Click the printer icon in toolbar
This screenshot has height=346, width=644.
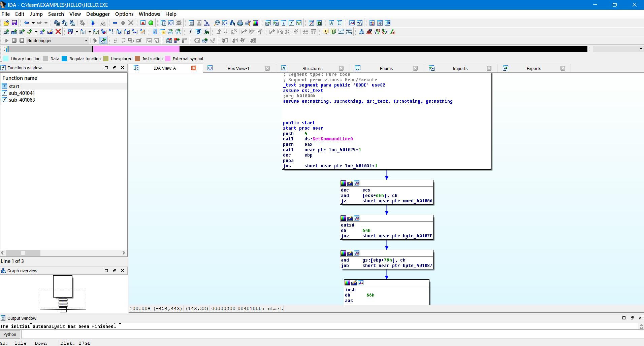pos(240,23)
